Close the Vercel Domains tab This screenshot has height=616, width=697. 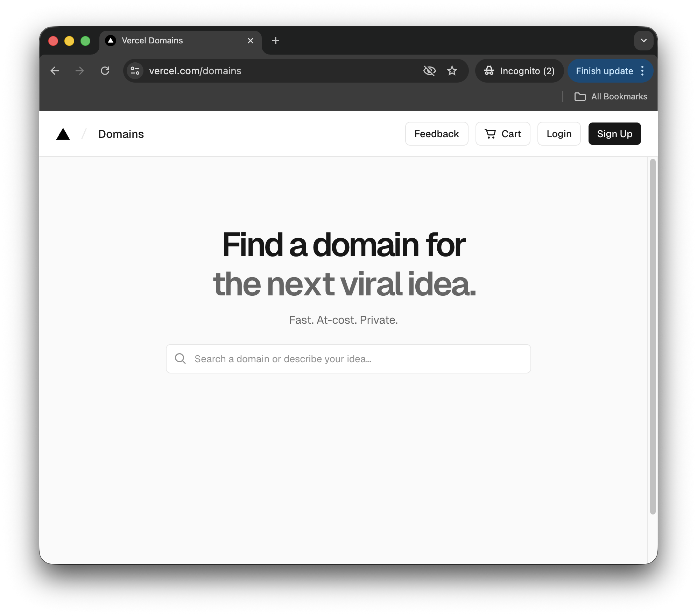point(251,41)
